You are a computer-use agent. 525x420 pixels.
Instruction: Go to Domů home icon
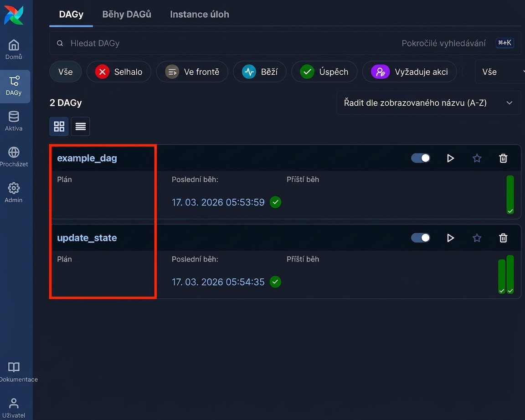[x=14, y=50]
